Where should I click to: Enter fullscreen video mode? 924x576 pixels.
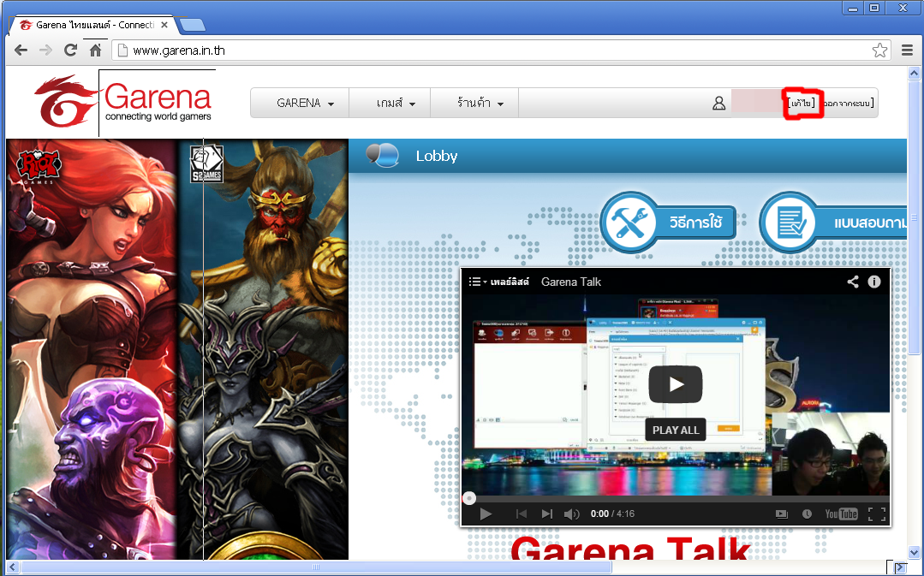(x=877, y=514)
